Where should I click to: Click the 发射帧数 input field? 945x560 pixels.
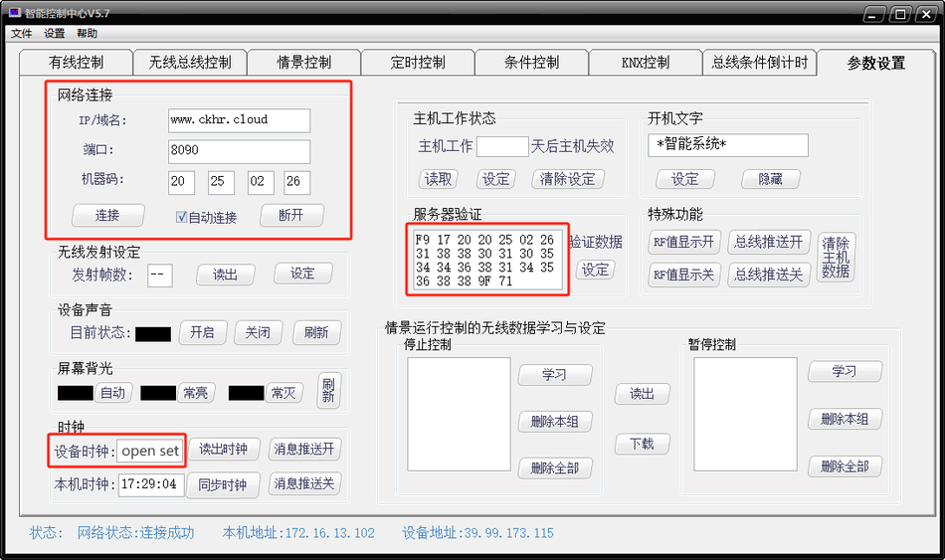(x=160, y=275)
